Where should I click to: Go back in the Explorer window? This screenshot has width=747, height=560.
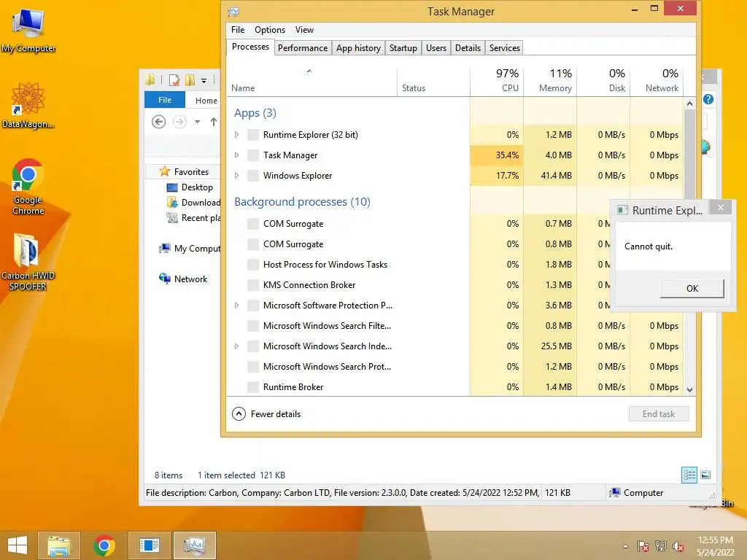(158, 122)
